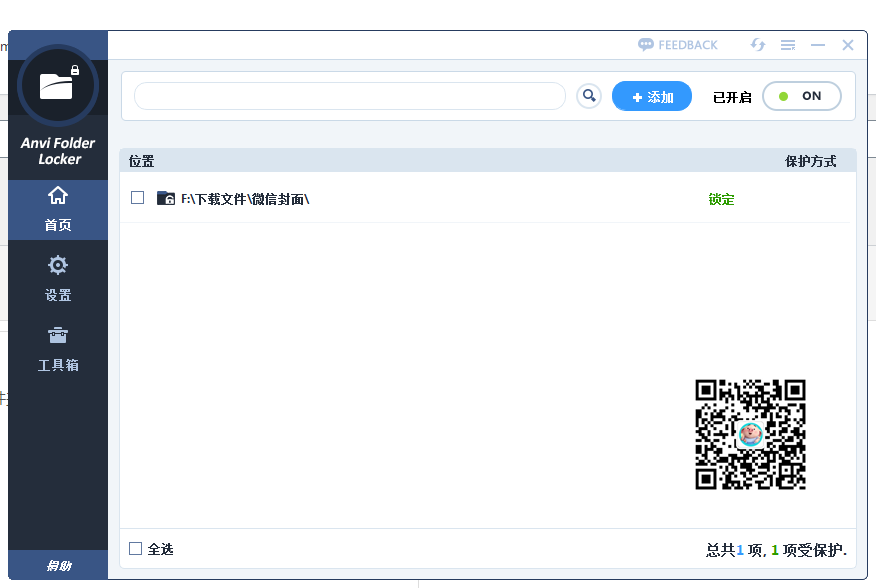Image resolution: width=876 pixels, height=588 pixels.
Task: Click the 锁定 protection status
Action: pos(721,199)
